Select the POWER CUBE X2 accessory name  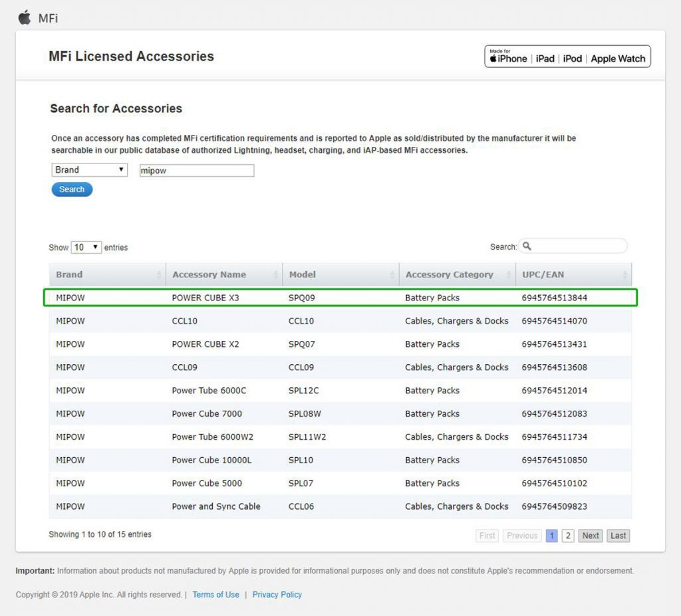pyautogui.click(x=205, y=344)
